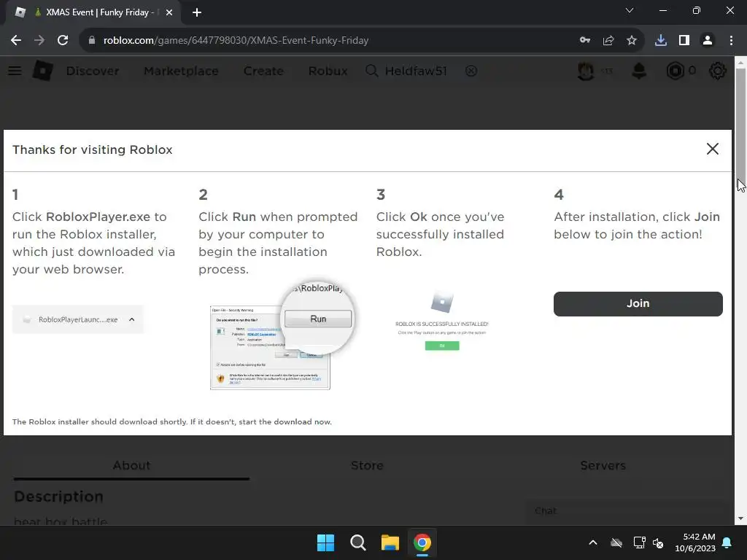View site information padlock icon
Screen dimensions: 747x560
tap(92, 41)
